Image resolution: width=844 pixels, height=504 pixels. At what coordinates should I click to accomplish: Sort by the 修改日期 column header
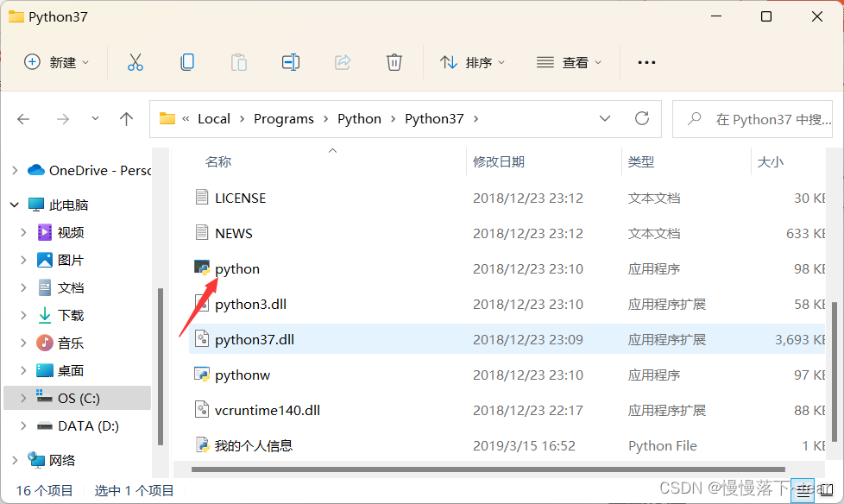[x=499, y=161]
